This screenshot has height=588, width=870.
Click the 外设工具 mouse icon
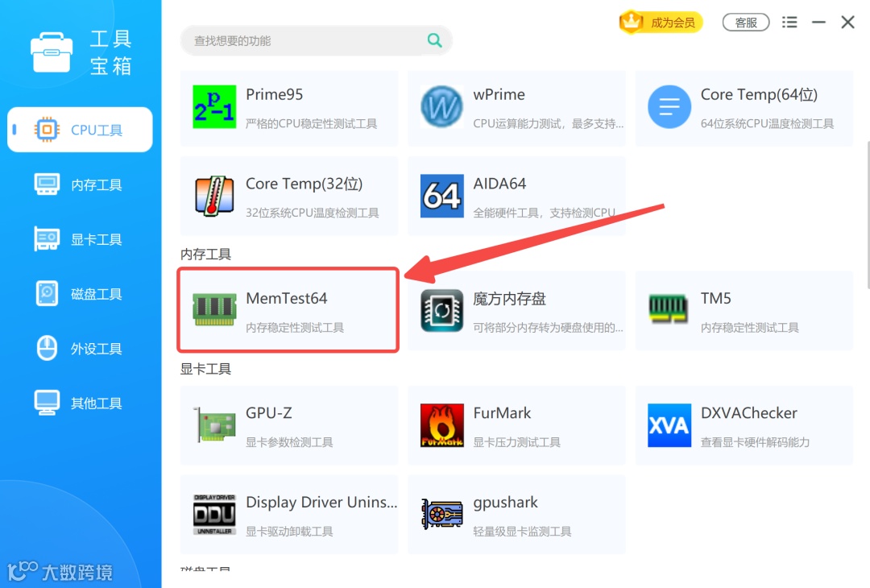[x=48, y=348]
